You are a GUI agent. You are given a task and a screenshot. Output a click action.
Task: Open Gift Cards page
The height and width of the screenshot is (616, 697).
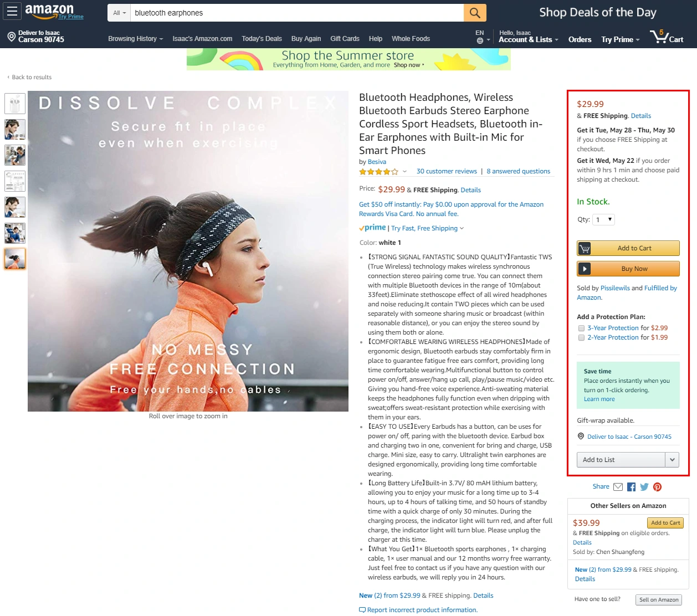coord(345,39)
